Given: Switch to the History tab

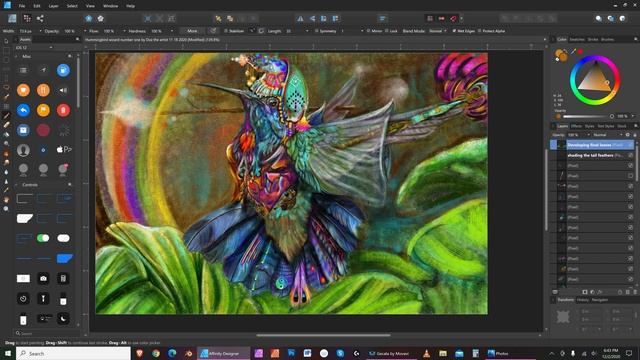Looking at the screenshot, I should point(583,300).
